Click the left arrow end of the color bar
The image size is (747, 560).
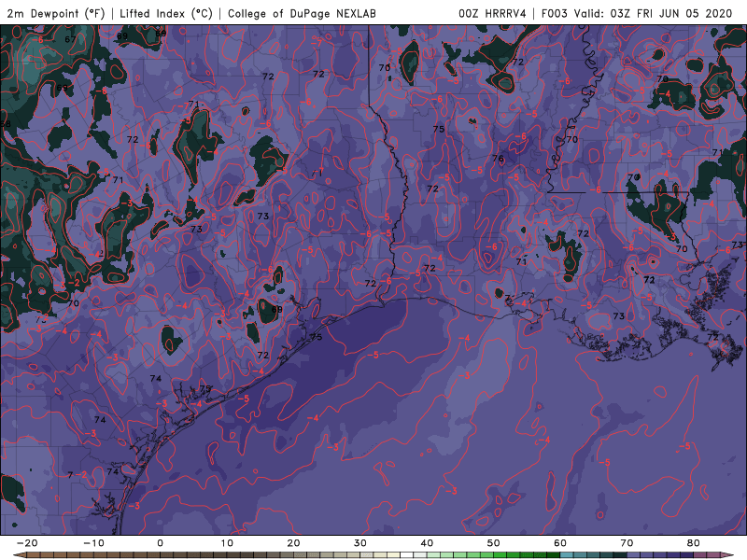pyautogui.click(x=19, y=555)
